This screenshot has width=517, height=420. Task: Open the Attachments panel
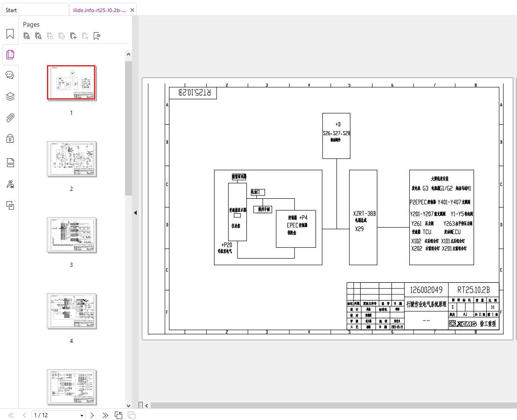point(10,118)
